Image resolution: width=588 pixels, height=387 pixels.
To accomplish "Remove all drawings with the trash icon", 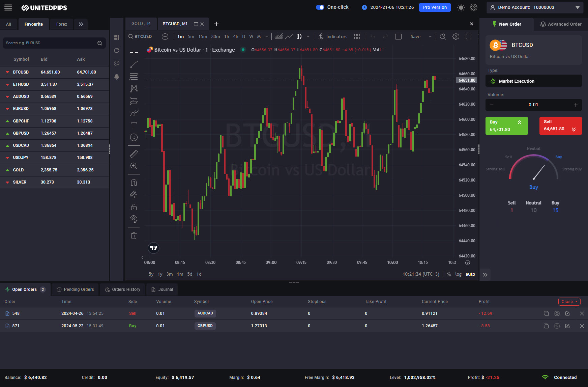I will click(x=134, y=235).
